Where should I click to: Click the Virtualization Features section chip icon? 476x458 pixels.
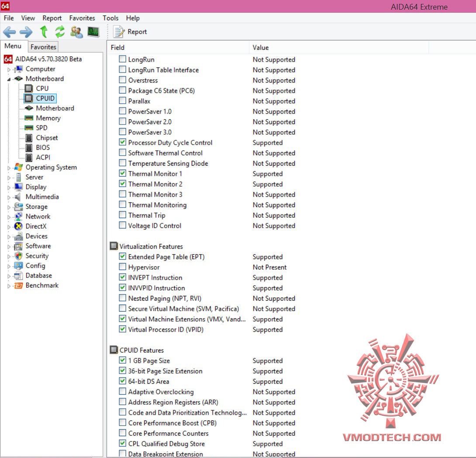pyautogui.click(x=114, y=246)
